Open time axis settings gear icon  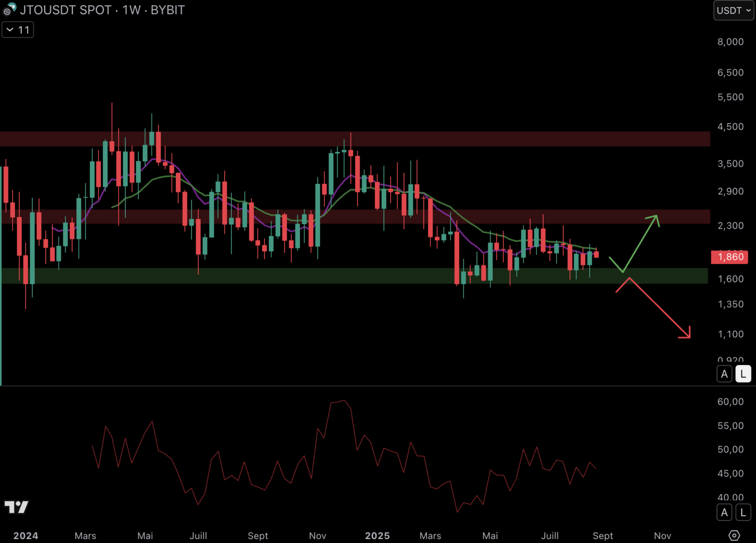[734, 535]
